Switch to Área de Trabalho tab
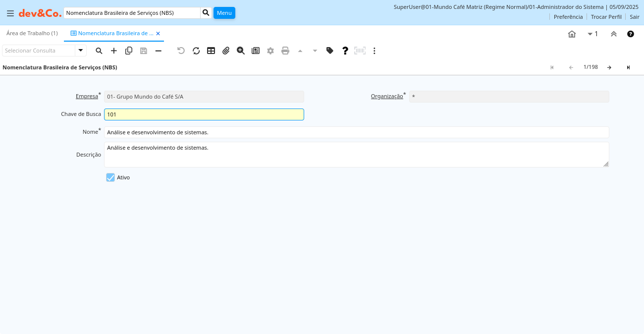The image size is (644, 334). [x=32, y=33]
